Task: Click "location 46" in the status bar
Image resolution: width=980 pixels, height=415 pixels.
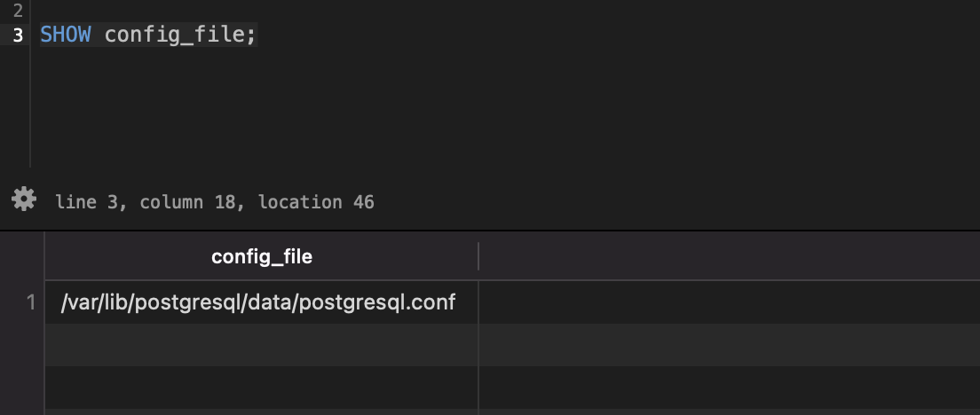Action: pos(316,202)
